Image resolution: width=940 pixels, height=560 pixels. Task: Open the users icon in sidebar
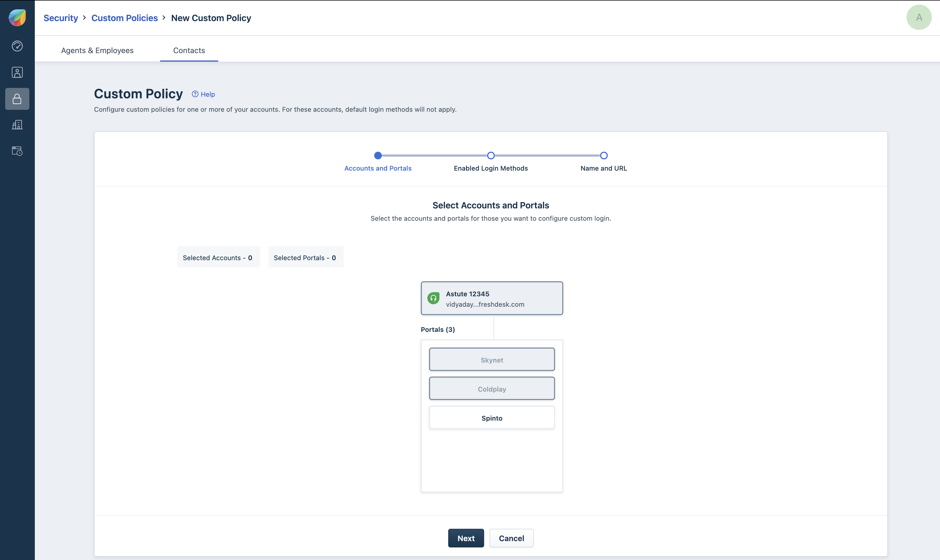[x=17, y=73]
